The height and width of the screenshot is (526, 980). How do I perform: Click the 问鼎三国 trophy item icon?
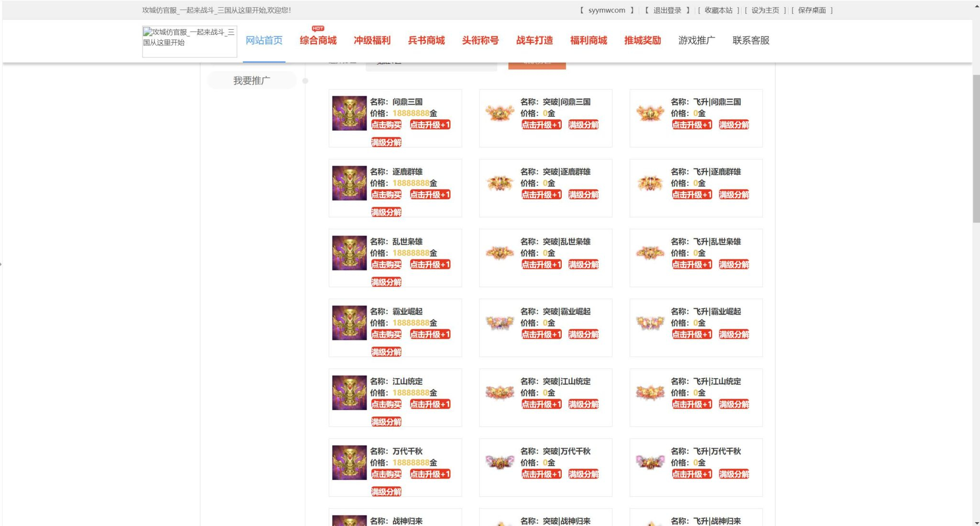click(x=349, y=113)
